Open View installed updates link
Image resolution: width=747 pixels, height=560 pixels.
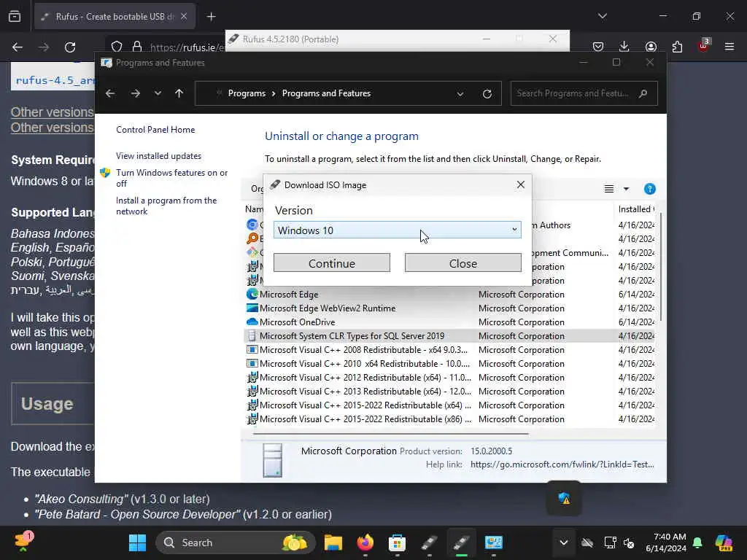tap(158, 156)
